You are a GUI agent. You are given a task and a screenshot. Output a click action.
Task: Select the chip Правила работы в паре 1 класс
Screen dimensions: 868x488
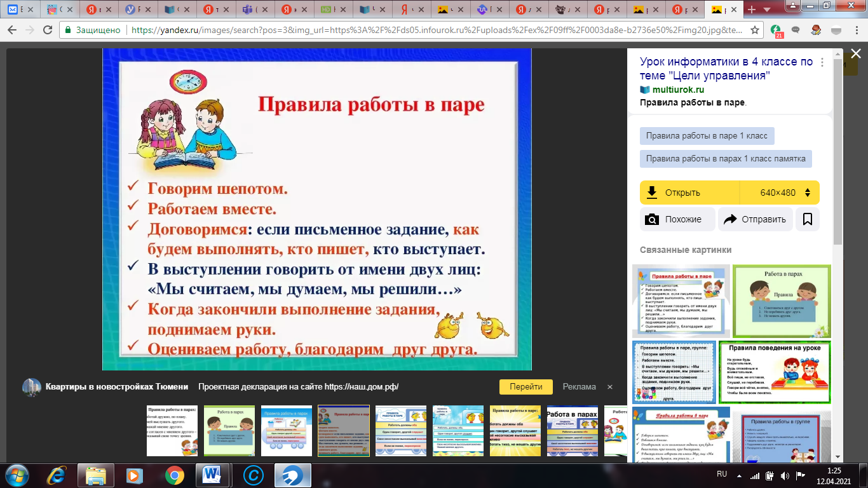pos(707,135)
